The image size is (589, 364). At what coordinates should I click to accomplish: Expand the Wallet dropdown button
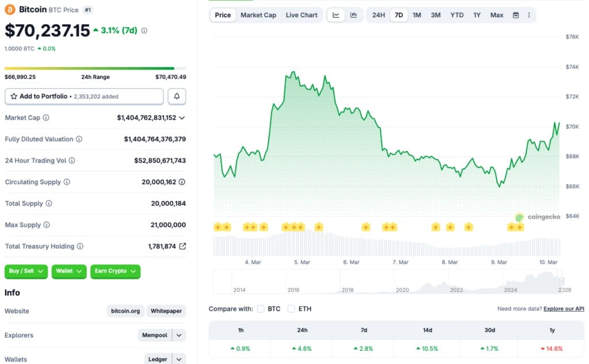tap(68, 271)
